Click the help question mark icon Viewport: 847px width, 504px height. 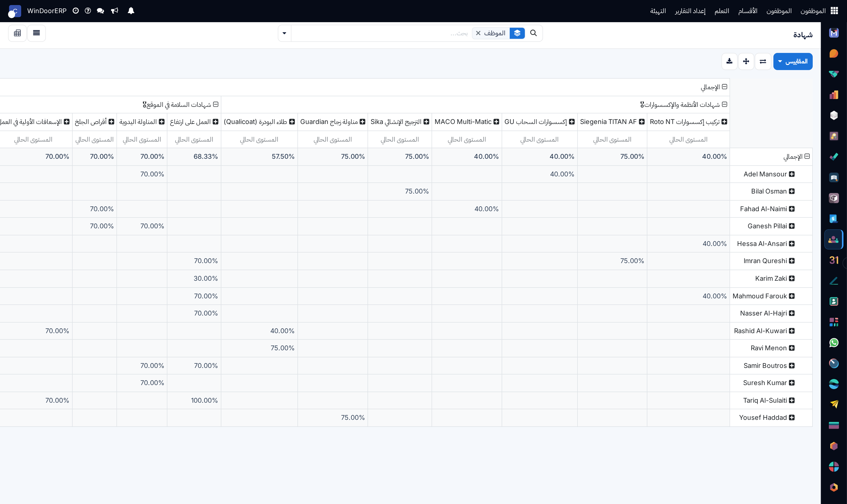pyautogui.click(x=88, y=11)
